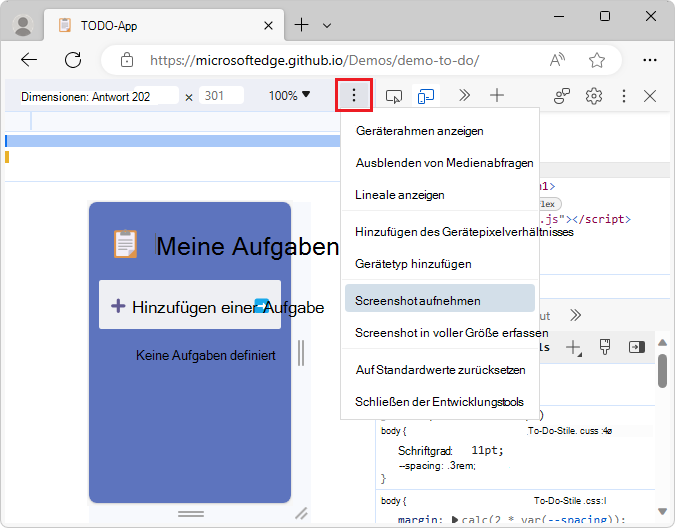675x528 pixels.
Task: Toggle computed styles sidebar icon
Action: tap(637, 347)
